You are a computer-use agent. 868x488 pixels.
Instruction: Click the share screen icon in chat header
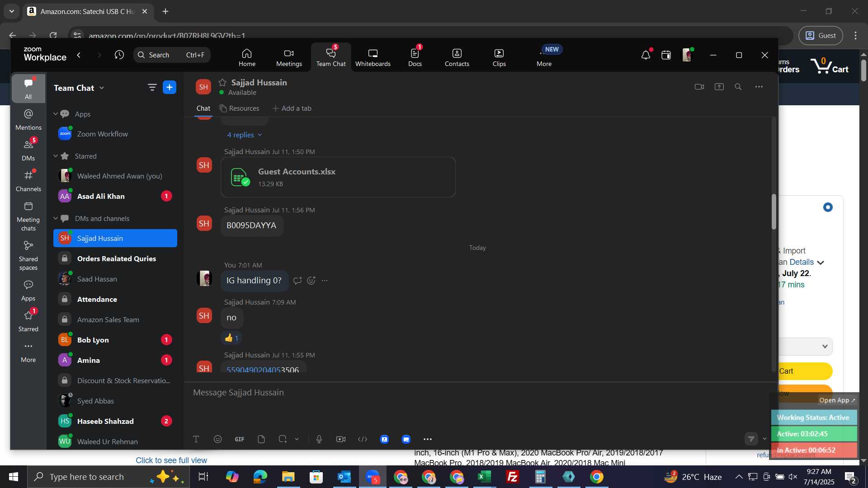719,87
